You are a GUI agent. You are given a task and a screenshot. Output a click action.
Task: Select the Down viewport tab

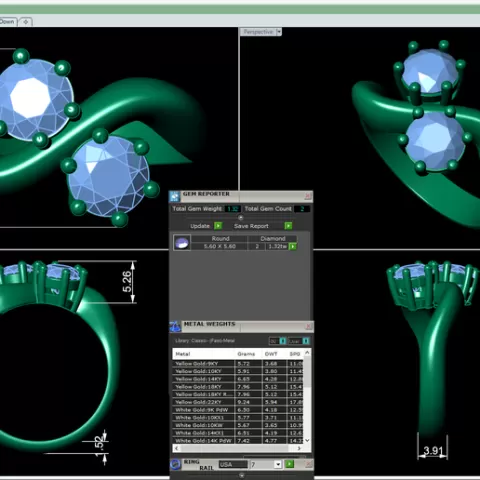point(7,22)
